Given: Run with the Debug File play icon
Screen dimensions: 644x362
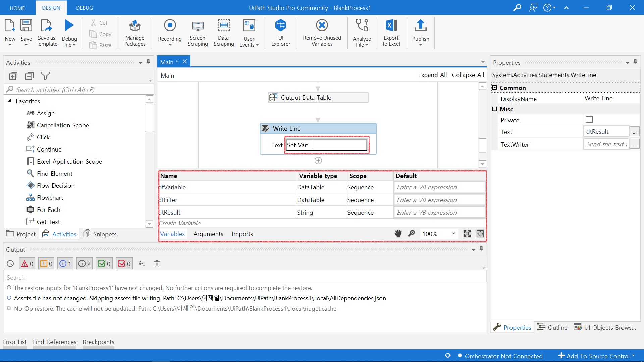Looking at the screenshot, I should [x=69, y=26].
